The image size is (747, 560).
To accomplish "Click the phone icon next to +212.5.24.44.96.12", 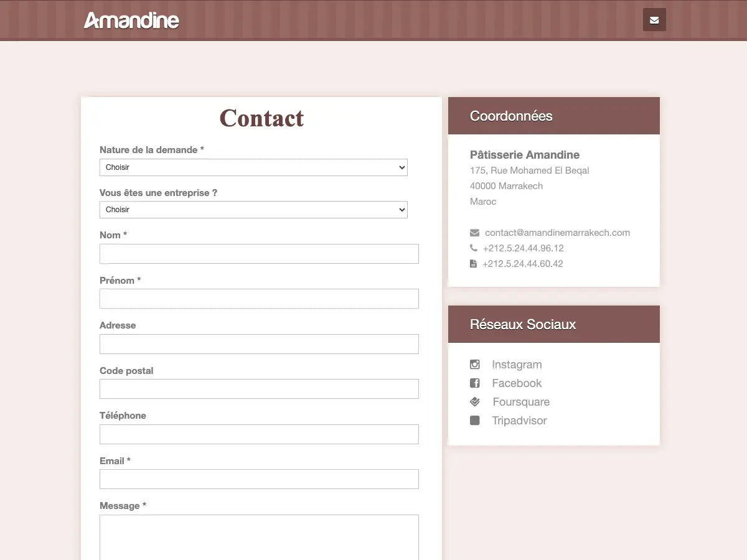I will [474, 248].
